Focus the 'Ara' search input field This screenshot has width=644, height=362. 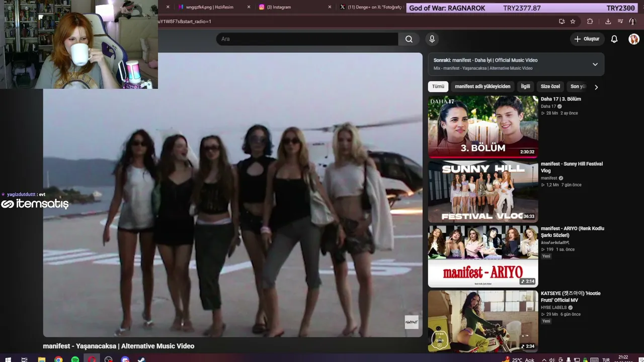tap(307, 39)
